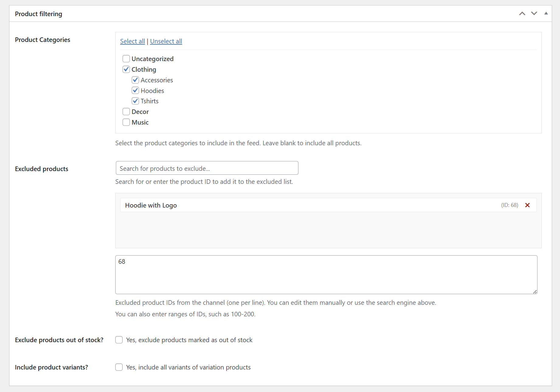Enable include all variants of variation products
Image resolution: width=560 pixels, height=392 pixels.
point(119,367)
